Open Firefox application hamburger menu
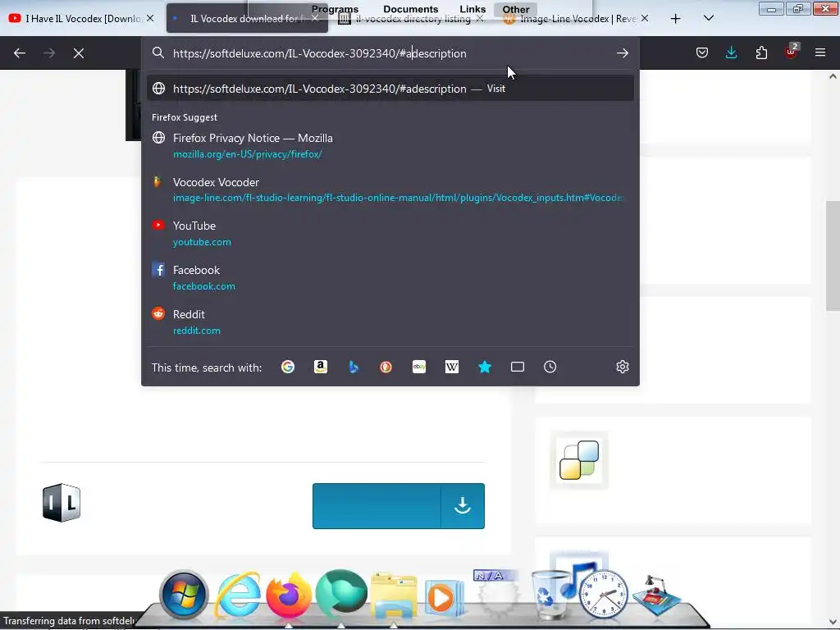 coord(820,52)
